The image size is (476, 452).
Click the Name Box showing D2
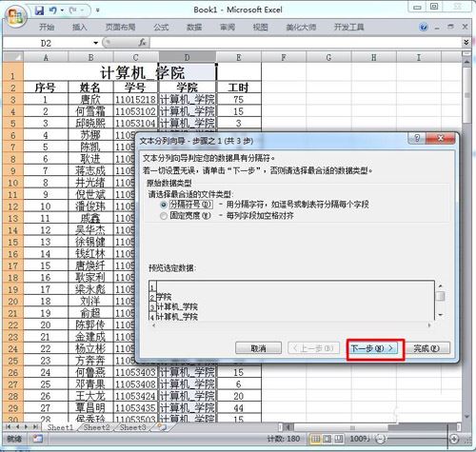click(x=48, y=43)
